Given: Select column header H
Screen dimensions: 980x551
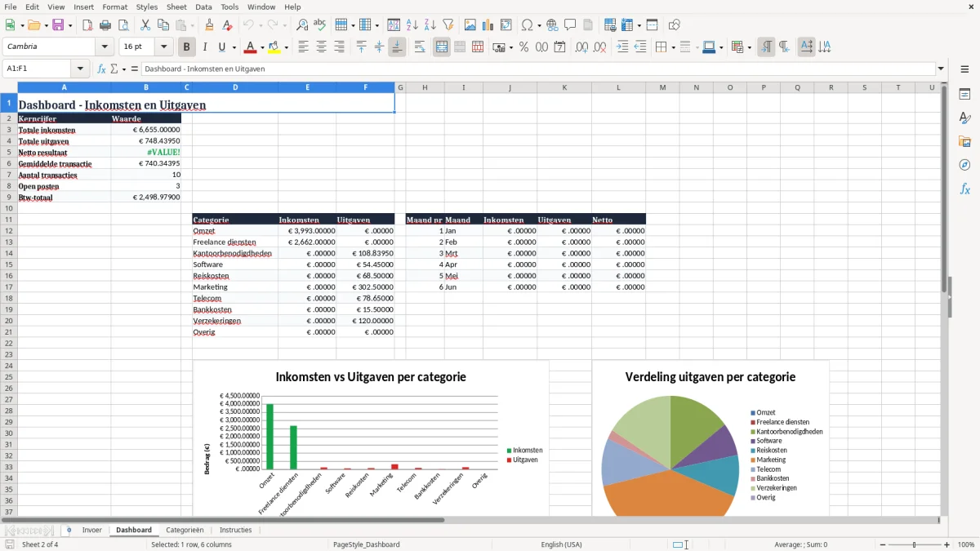Looking at the screenshot, I should click(x=425, y=87).
